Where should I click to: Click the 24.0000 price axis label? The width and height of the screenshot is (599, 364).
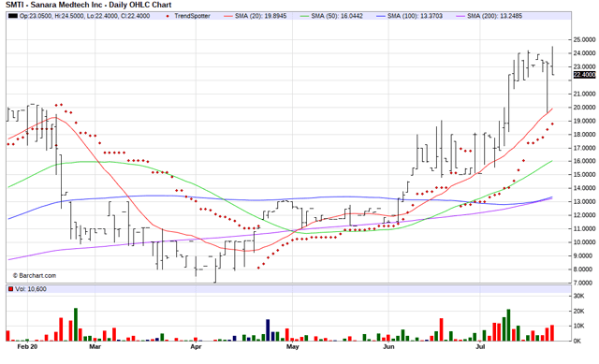click(x=584, y=53)
